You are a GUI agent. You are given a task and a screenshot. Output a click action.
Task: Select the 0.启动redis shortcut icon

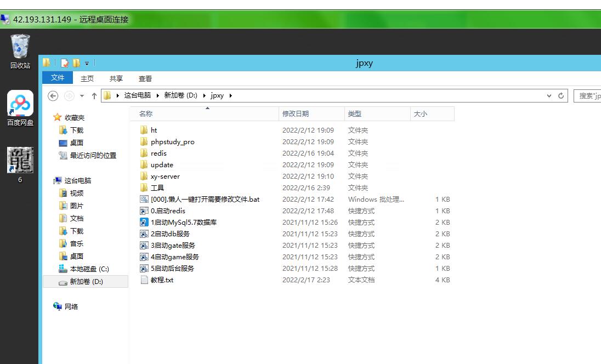pos(144,211)
